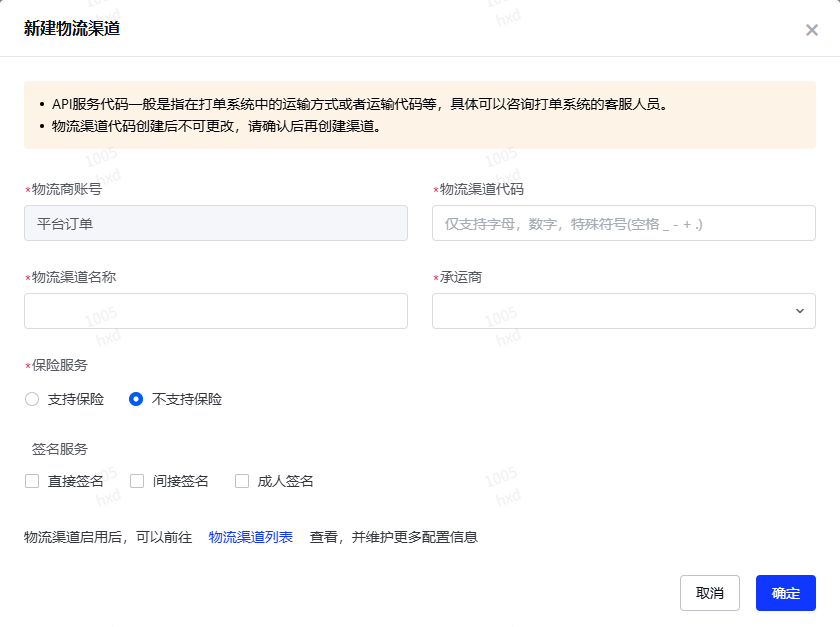Click the disabled 平台订单 account field
Image resolution: width=840 pixels, height=627 pixels.
(x=215, y=223)
